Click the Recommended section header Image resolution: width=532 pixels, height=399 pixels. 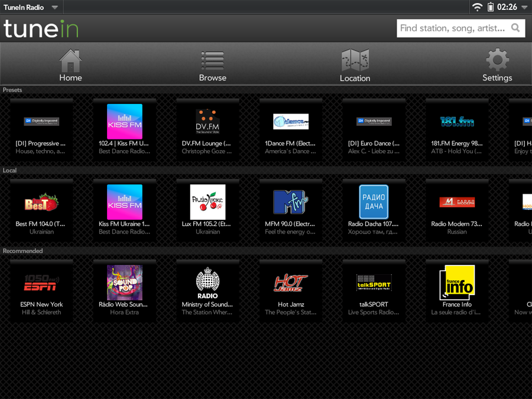[x=22, y=251]
